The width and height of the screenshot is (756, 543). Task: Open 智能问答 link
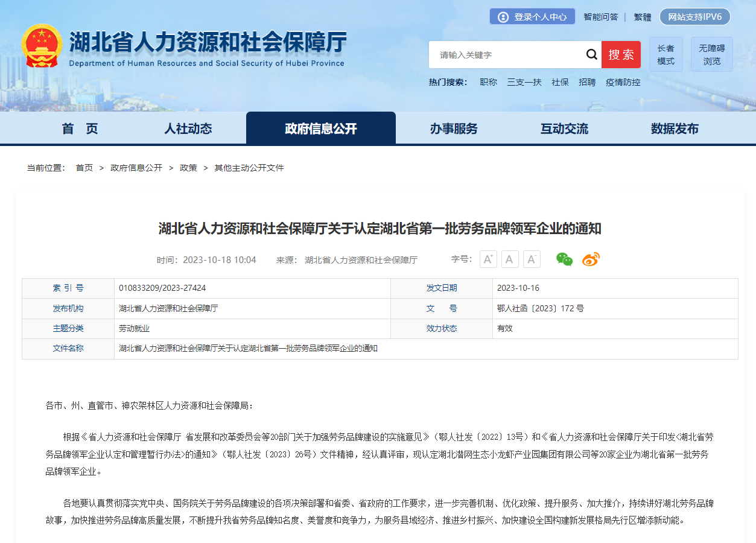600,17
